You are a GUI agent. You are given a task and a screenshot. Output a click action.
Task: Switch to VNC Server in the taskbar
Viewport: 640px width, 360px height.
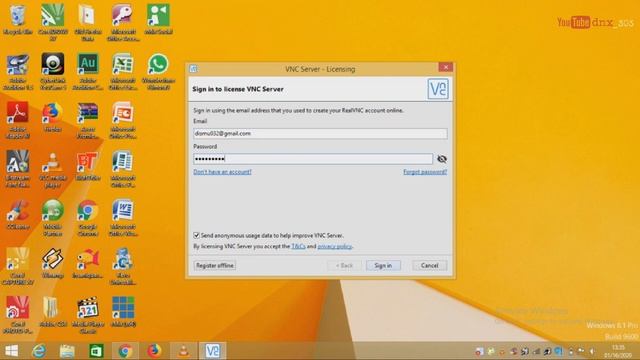pyautogui.click(x=212, y=351)
